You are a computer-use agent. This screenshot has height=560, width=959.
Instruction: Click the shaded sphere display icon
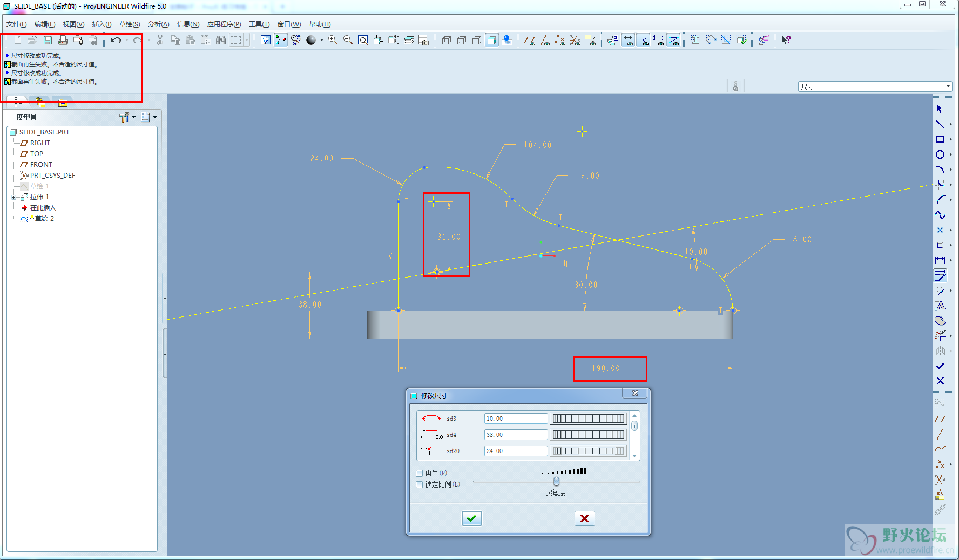tap(311, 40)
